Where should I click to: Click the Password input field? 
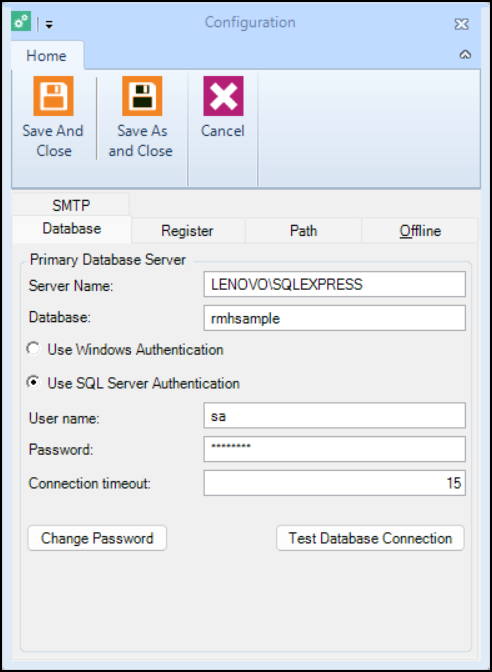(334, 449)
